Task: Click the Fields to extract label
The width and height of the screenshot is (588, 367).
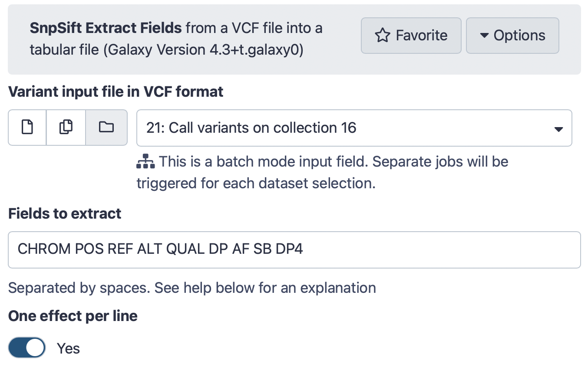Action: [x=65, y=213]
